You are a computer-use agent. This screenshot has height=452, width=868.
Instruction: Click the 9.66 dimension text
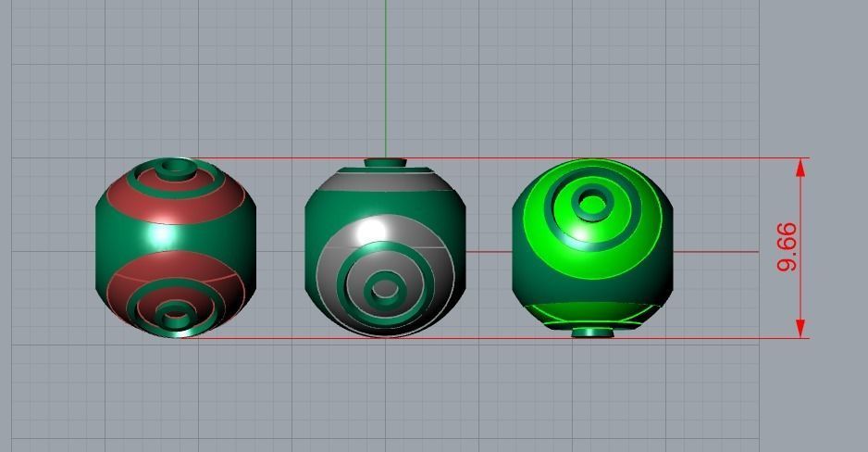(x=787, y=247)
